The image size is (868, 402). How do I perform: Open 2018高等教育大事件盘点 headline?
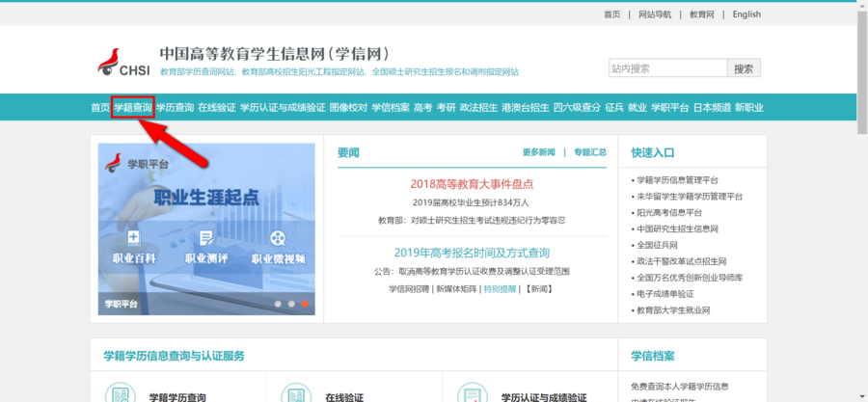(472, 184)
